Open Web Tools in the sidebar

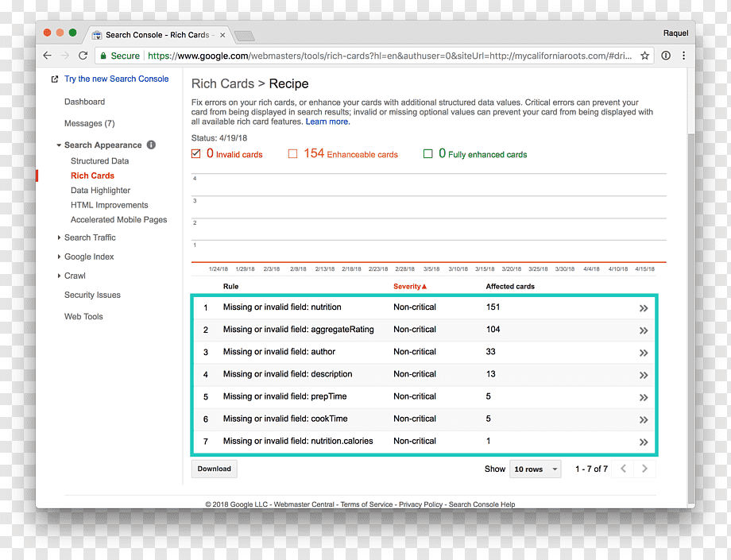[83, 316]
